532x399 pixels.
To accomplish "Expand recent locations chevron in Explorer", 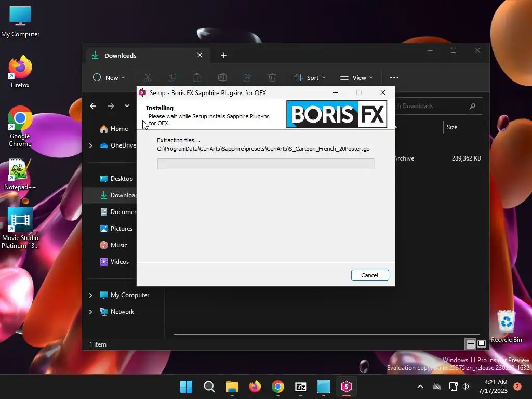I will pos(127,106).
